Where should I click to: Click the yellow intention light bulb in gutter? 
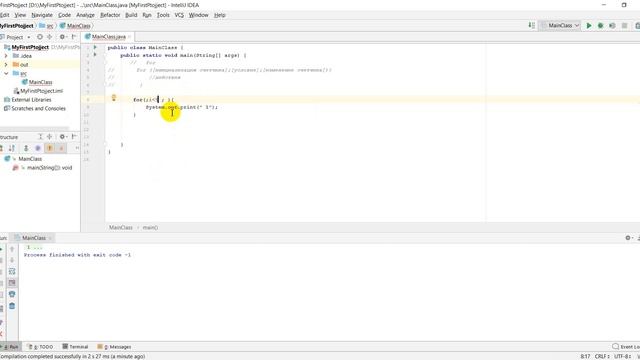(x=114, y=98)
